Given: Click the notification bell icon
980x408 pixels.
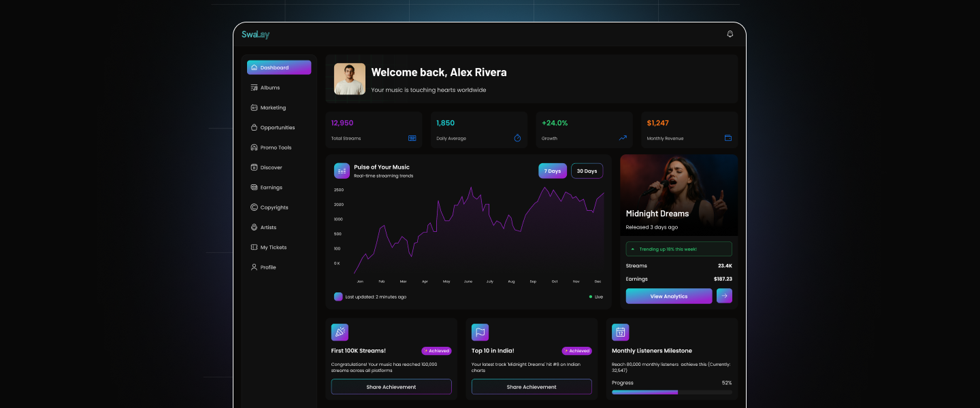Looking at the screenshot, I should point(730,34).
